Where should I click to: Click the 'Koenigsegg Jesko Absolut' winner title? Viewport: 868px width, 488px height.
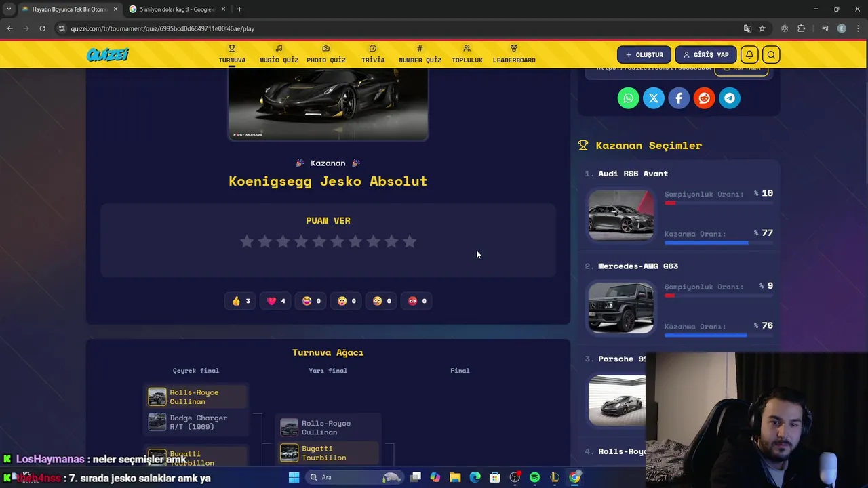(328, 181)
